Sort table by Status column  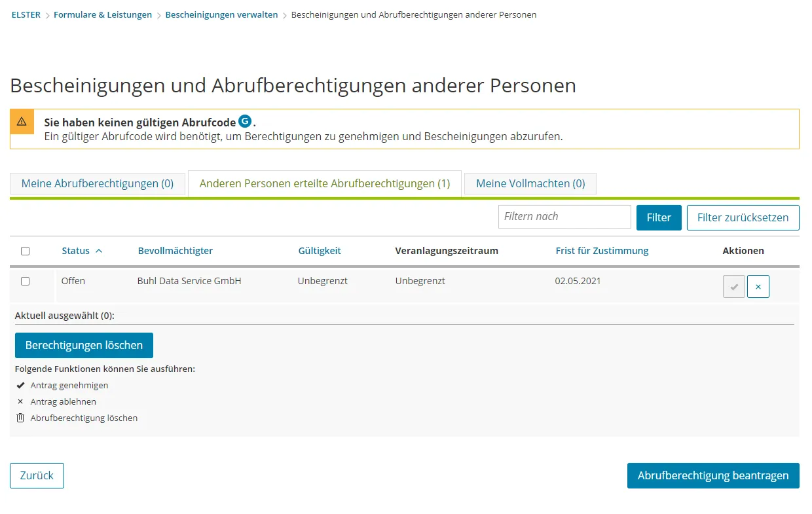coord(75,251)
